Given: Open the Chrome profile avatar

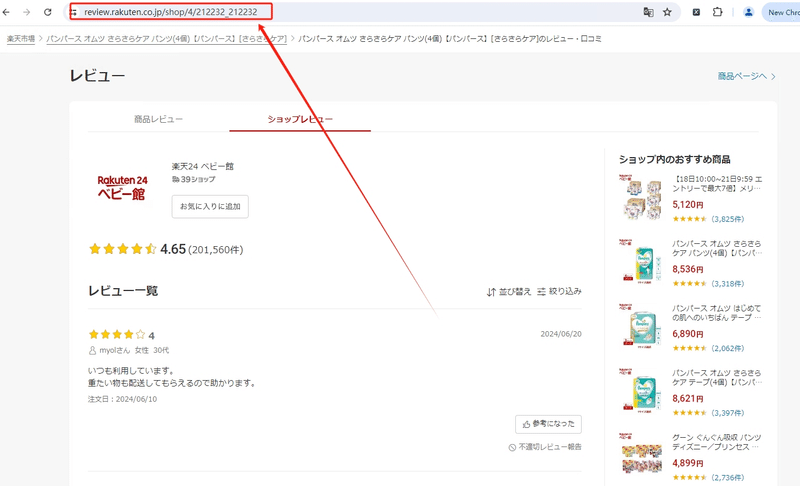Looking at the screenshot, I should [748, 12].
